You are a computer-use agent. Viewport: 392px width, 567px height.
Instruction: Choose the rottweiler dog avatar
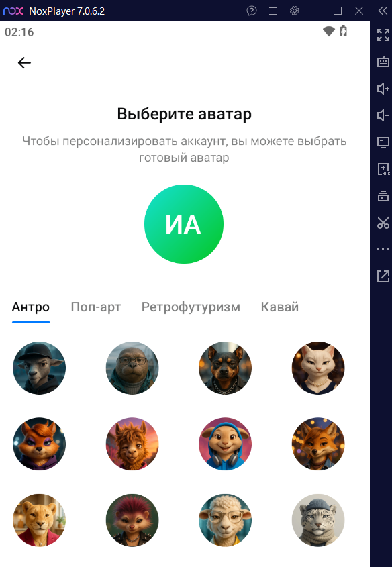point(225,368)
